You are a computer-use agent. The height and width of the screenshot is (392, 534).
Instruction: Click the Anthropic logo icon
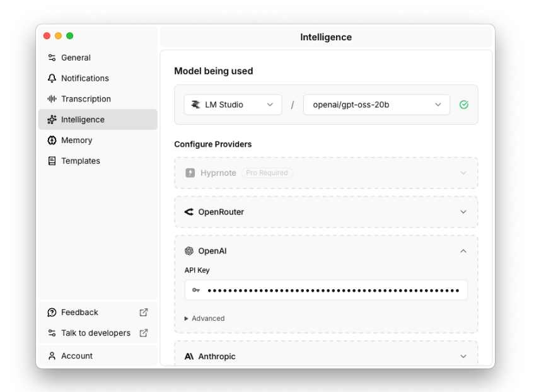click(189, 356)
